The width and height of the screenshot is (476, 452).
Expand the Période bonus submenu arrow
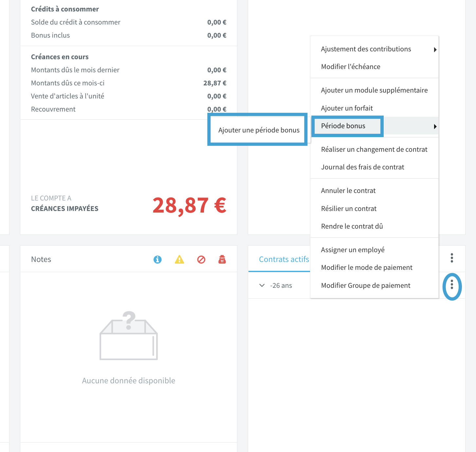pos(435,127)
